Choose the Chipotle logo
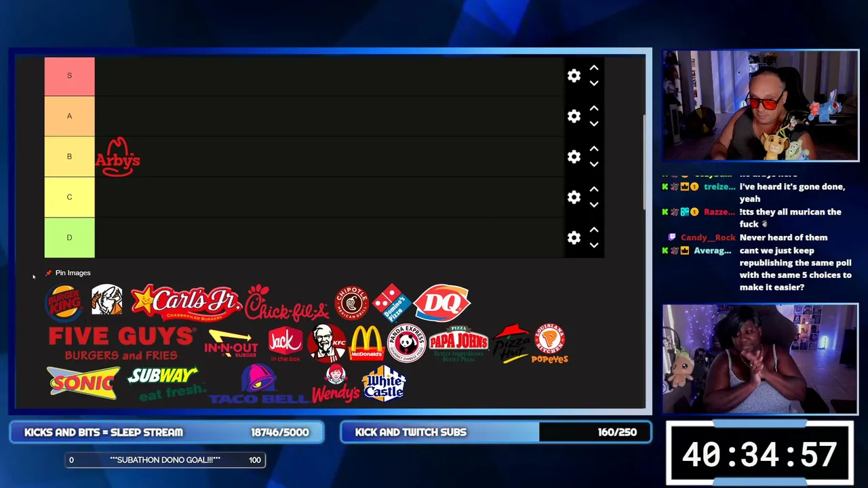Screen dimensions: 868x488 click(352, 303)
